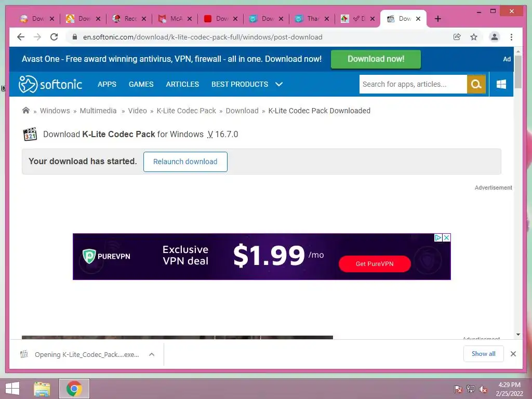Open the ARTICLES menu
The image size is (532, 399).
tap(182, 84)
